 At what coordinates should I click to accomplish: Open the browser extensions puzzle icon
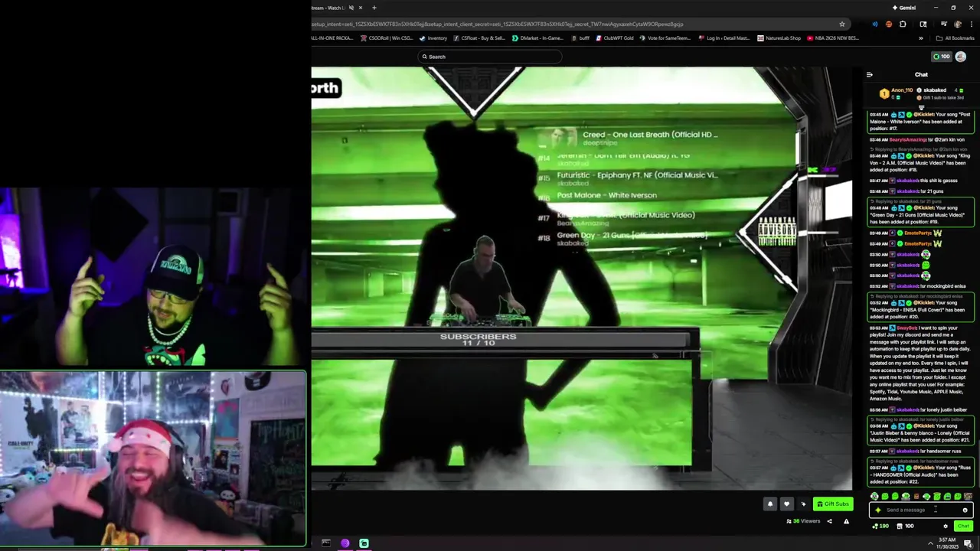pos(903,24)
